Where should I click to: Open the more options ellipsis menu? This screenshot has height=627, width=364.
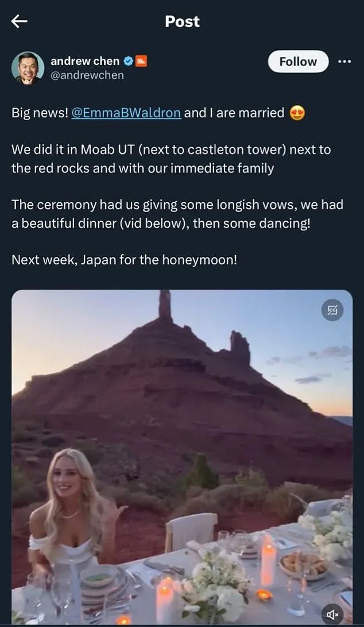(344, 61)
